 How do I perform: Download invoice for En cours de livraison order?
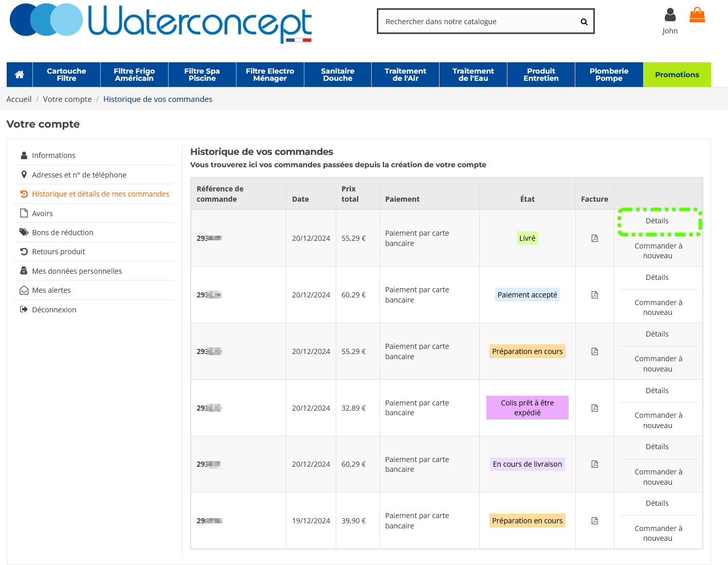click(594, 464)
